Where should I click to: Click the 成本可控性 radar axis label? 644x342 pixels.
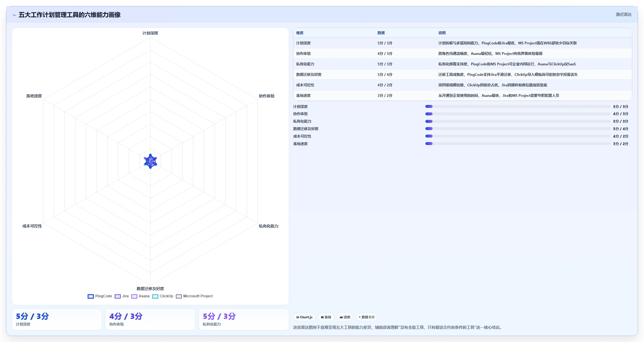(x=32, y=226)
